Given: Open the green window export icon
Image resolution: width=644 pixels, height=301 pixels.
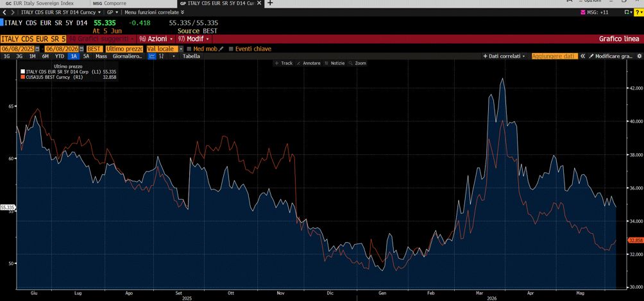Looking at the screenshot, I should point(628,12).
